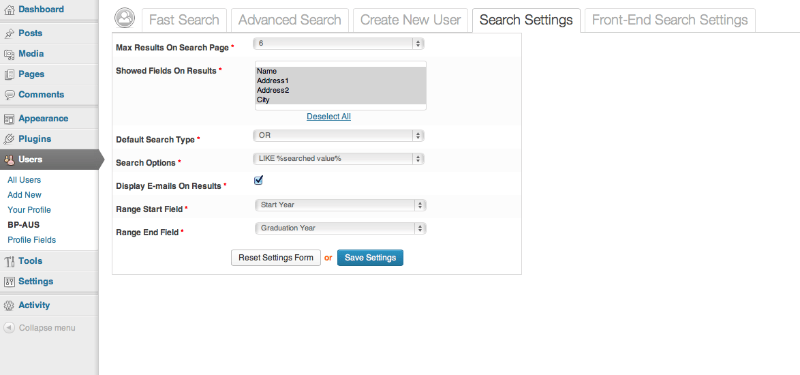Click the Reset Settings Form button
Viewport: 800px width, 375px height.
(x=276, y=258)
